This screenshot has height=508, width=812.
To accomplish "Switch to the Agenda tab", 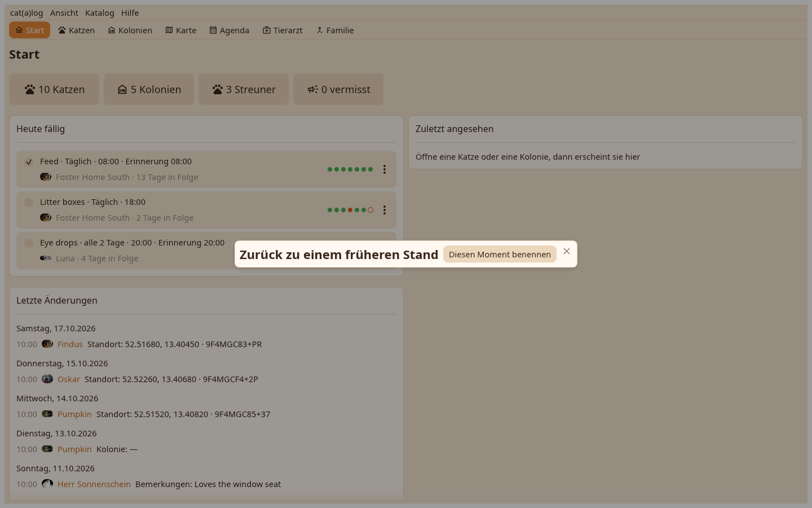I will [230, 30].
